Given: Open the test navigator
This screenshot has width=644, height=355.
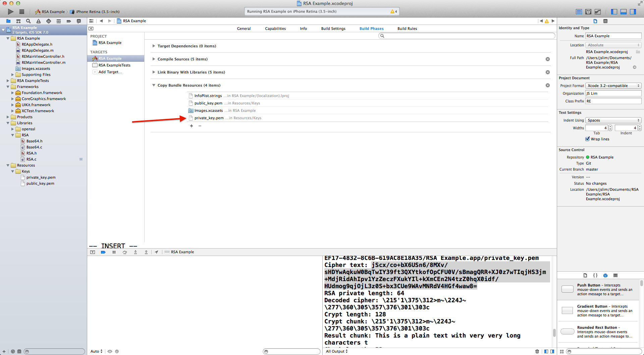Looking at the screenshot, I should (x=49, y=21).
